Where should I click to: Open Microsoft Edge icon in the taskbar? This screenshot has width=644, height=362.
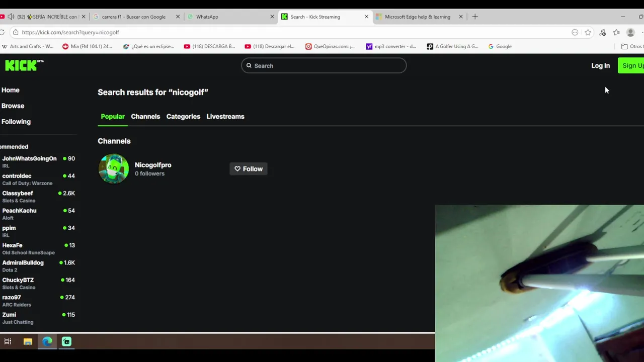click(x=47, y=341)
